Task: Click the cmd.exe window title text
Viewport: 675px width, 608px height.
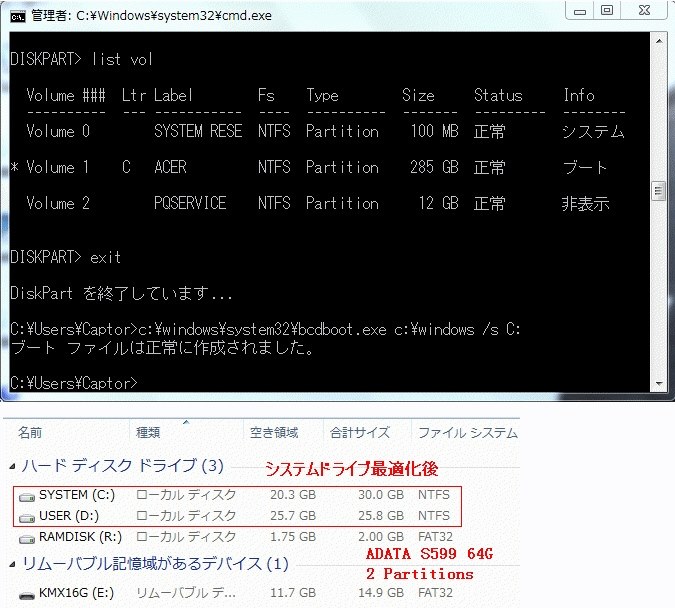Action: pos(151,16)
